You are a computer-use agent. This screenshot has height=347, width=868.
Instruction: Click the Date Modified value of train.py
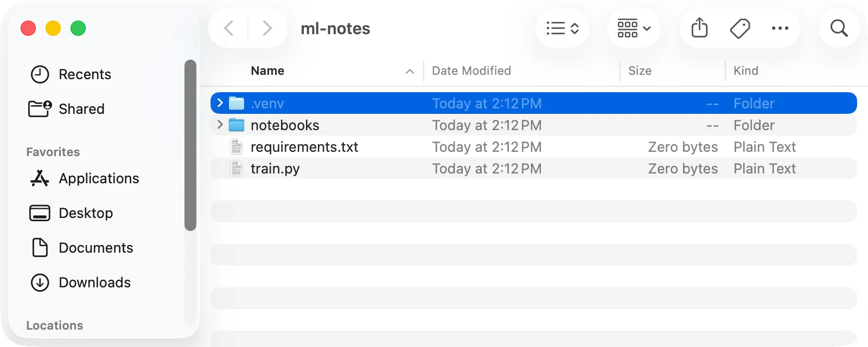click(487, 169)
